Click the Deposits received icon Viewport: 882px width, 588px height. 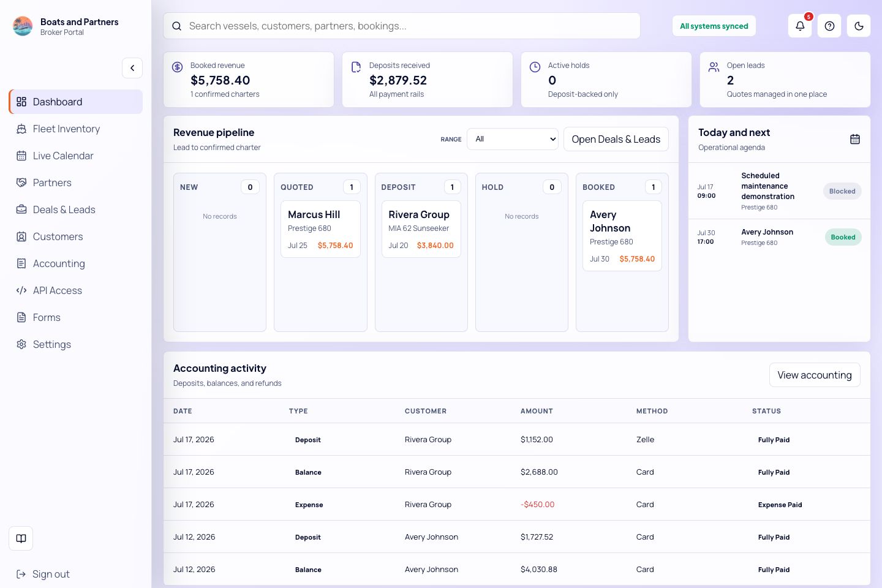pos(356,67)
